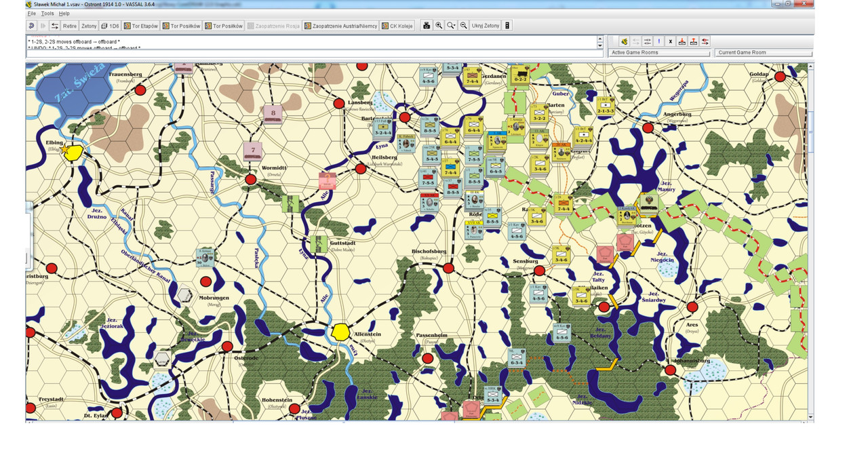868x470 pixels.
Task: Select the grey hexagon marker near Mohrungen
Action: [x=184, y=295]
